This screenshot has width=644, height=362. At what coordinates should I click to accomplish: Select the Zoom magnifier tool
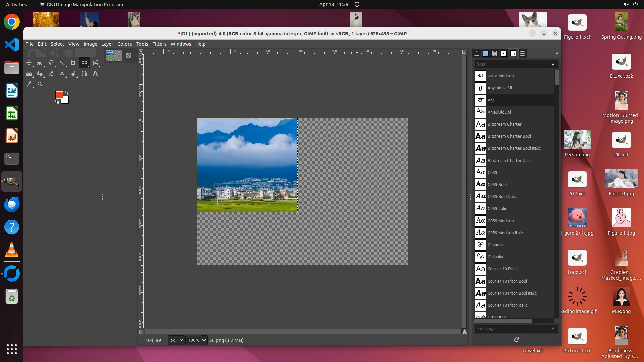pyautogui.click(x=40, y=84)
